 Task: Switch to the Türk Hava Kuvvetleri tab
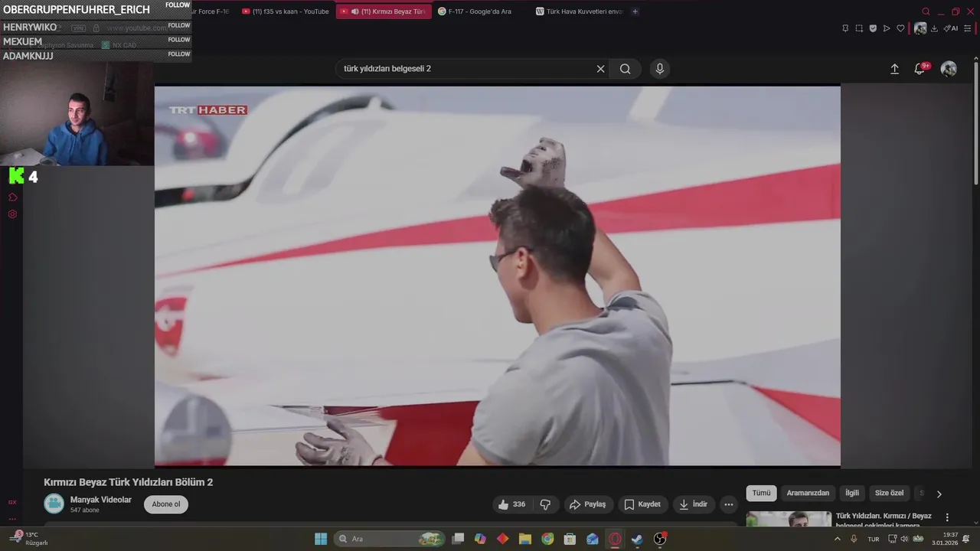click(580, 11)
